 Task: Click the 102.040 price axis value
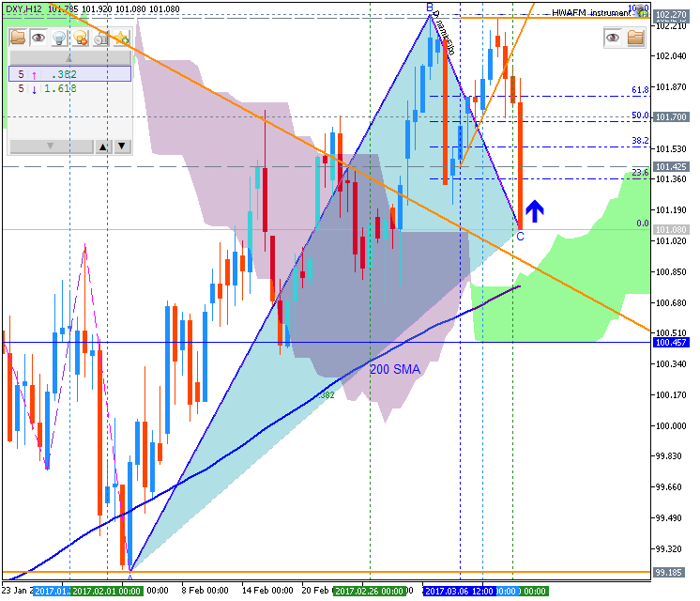pyautogui.click(x=671, y=55)
